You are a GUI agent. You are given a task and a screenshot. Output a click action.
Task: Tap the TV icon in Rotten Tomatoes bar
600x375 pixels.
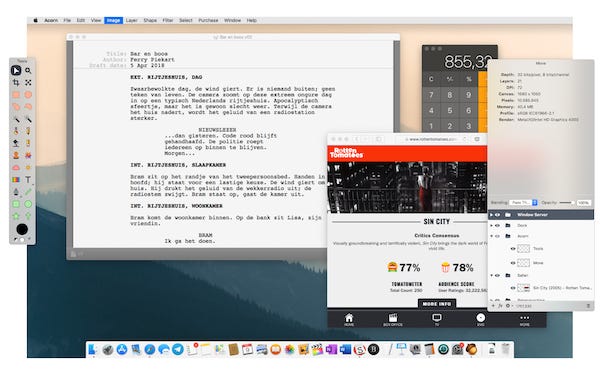[437, 318]
